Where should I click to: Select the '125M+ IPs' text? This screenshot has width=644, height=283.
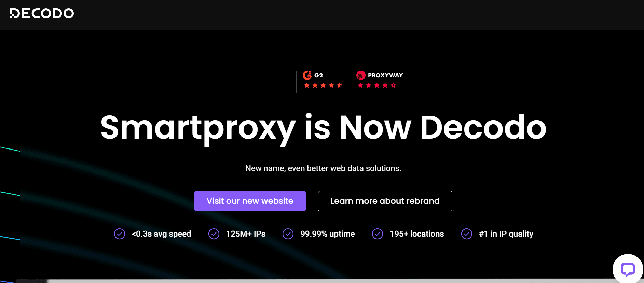246,234
